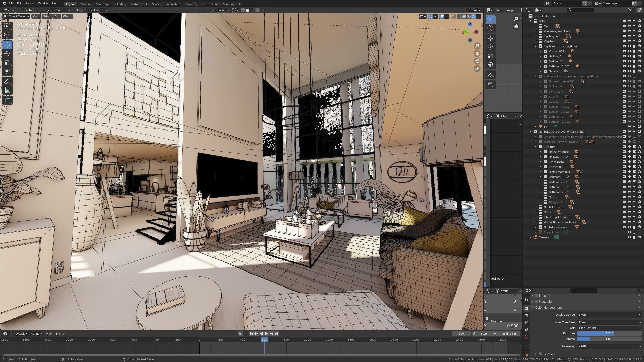
Task: Activate the Annotate tool in viewport toolbar
Action: pos(7,81)
